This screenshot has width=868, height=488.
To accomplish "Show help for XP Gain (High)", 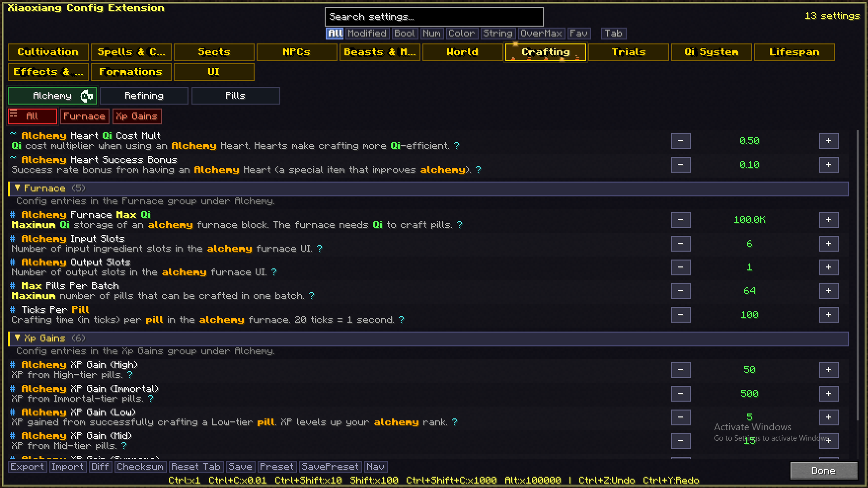I will click(x=130, y=375).
